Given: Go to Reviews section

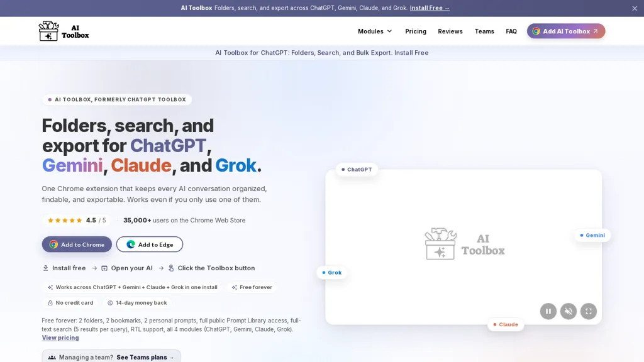Looking at the screenshot, I should 450,31.
